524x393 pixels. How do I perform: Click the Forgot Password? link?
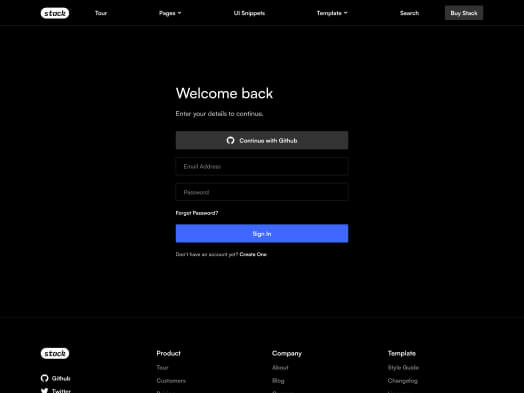click(x=197, y=213)
